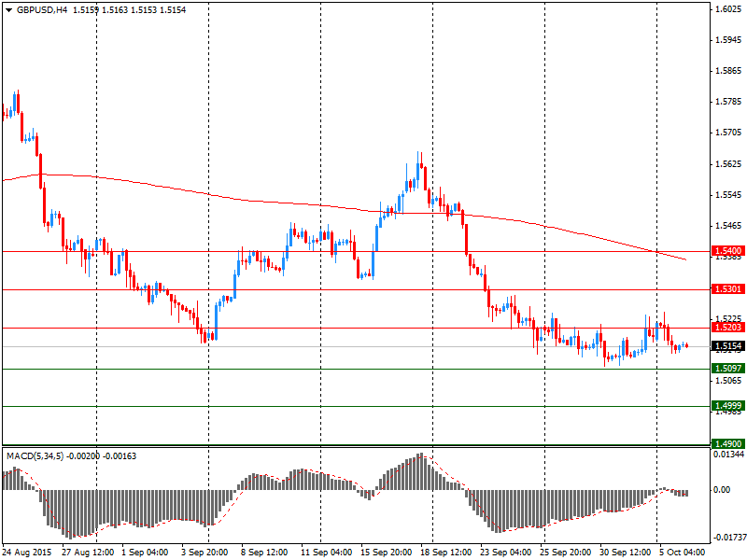Click the OHLC values 1.5159 1.5163 1.5153 1.5154
747x560 pixels.
pos(129,10)
